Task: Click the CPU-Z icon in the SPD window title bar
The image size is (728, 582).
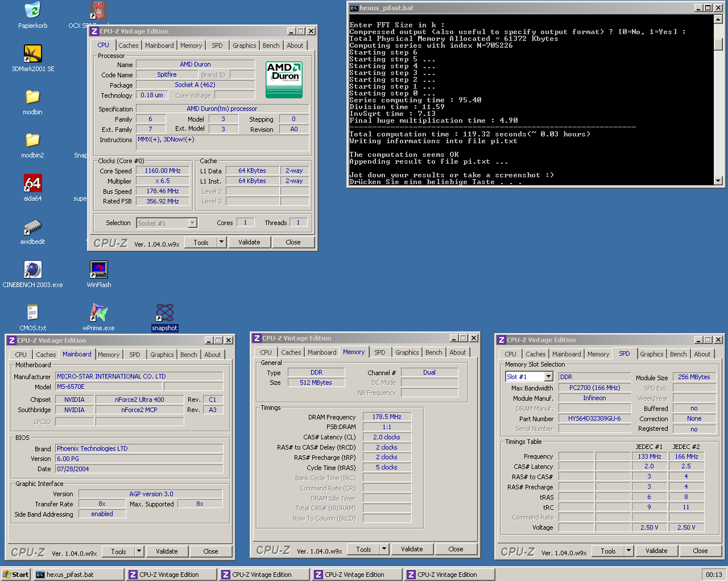Action: click(x=501, y=340)
